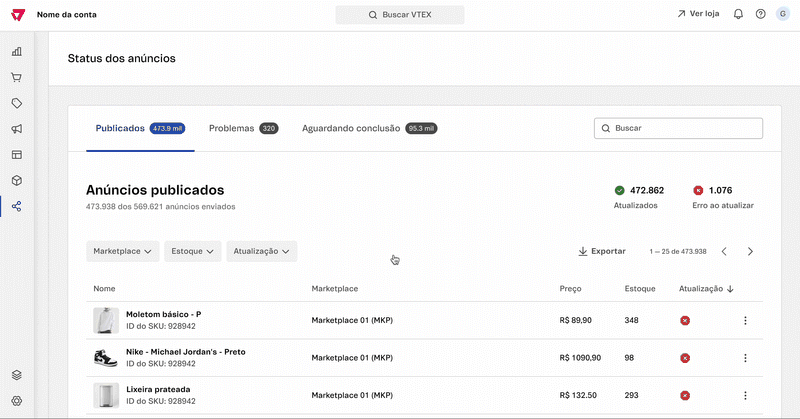
Task: Click the green Atualizados check icon
Action: (x=619, y=190)
